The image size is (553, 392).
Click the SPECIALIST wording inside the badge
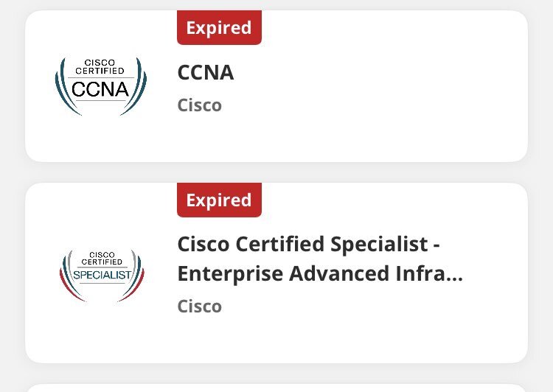[102, 275]
